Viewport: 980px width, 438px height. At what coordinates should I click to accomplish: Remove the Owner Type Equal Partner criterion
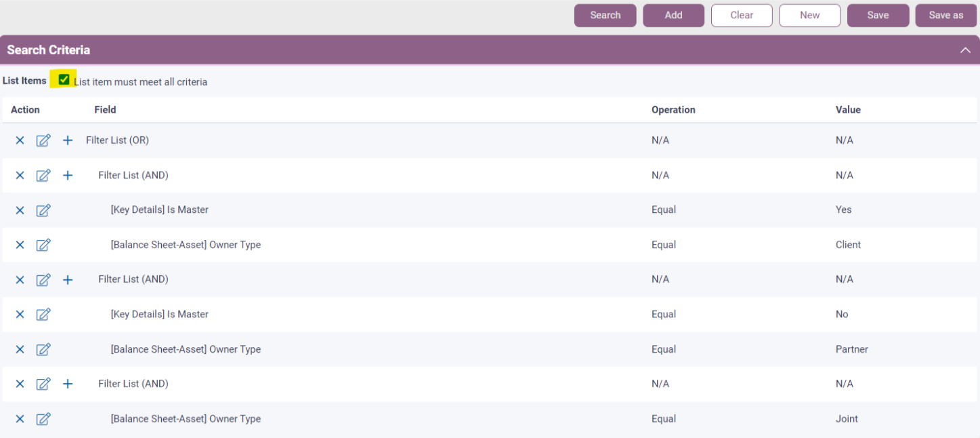pyautogui.click(x=20, y=349)
